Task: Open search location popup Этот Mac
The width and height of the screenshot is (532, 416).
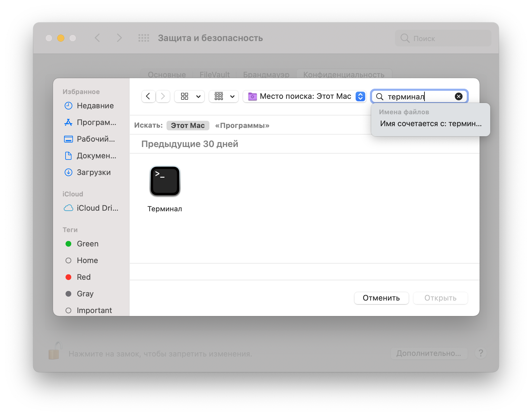Action: coord(304,96)
